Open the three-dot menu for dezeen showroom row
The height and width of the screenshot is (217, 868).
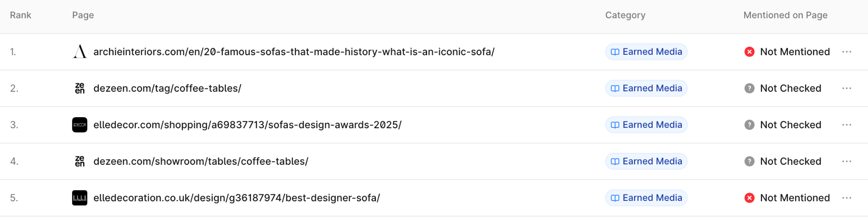(847, 161)
